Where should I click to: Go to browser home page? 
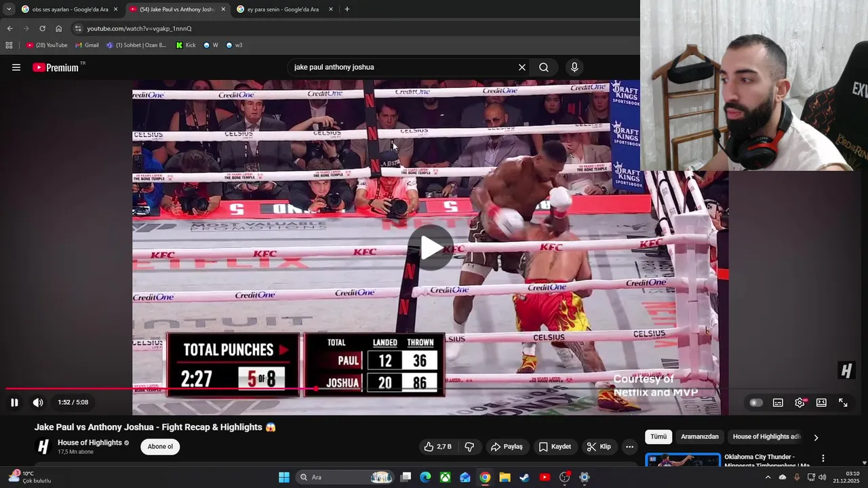point(58,28)
